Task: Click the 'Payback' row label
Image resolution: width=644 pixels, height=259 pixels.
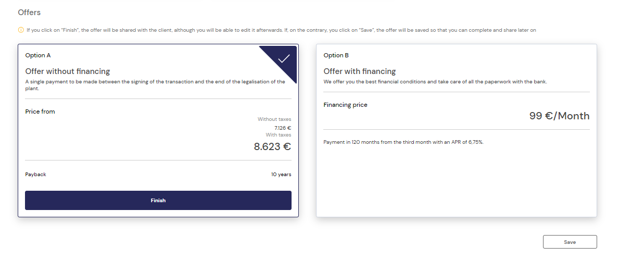Action: [35, 175]
